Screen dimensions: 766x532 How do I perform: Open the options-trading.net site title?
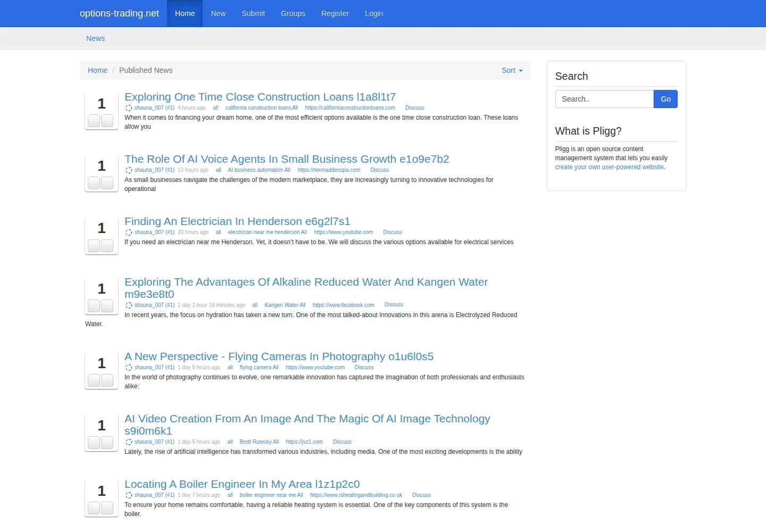point(119,13)
